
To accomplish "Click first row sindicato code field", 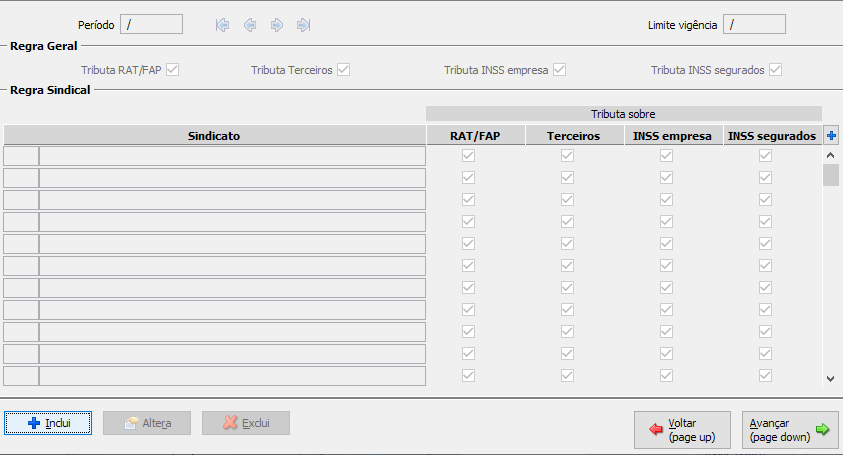I will 21,156.
